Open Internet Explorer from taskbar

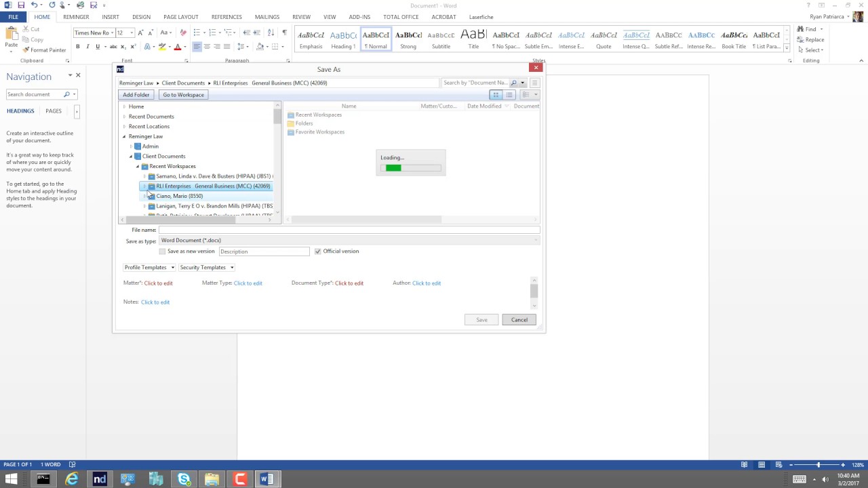click(71, 479)
